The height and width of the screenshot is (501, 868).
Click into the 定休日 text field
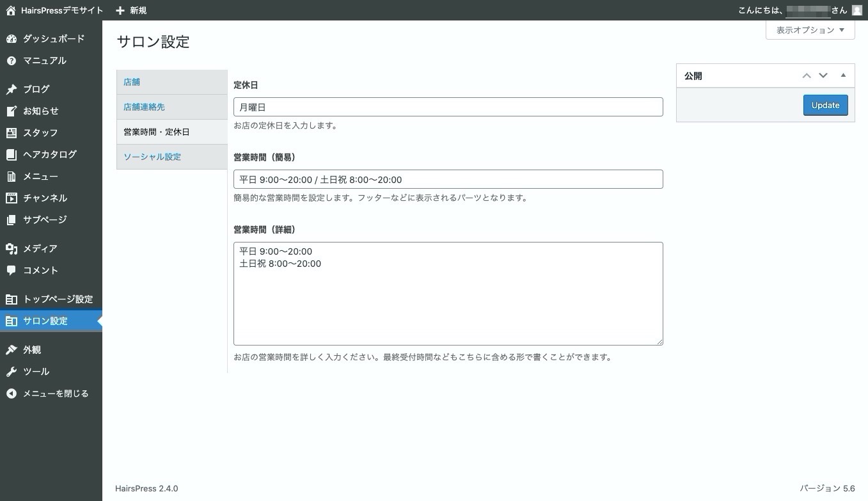tap(448, 107)
